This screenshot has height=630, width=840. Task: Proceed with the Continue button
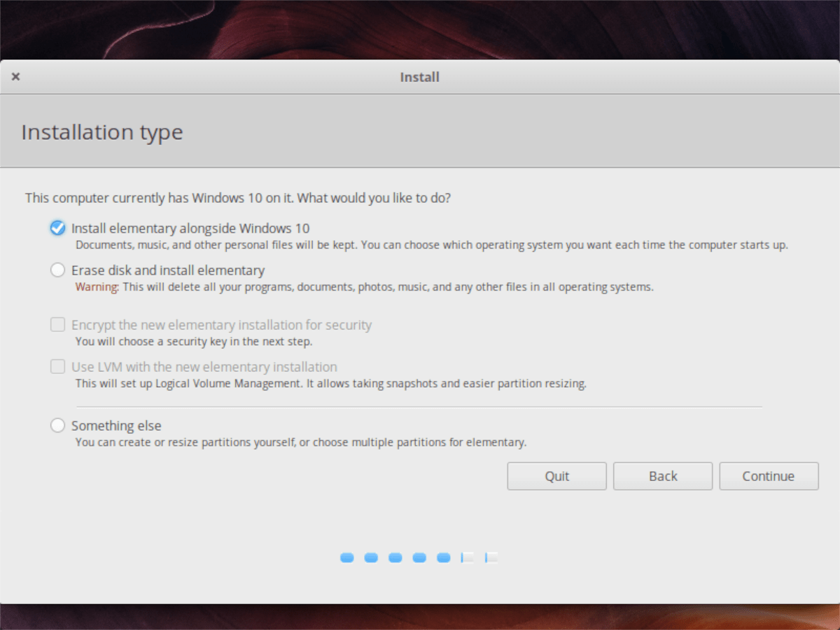(x=769, y=476)
